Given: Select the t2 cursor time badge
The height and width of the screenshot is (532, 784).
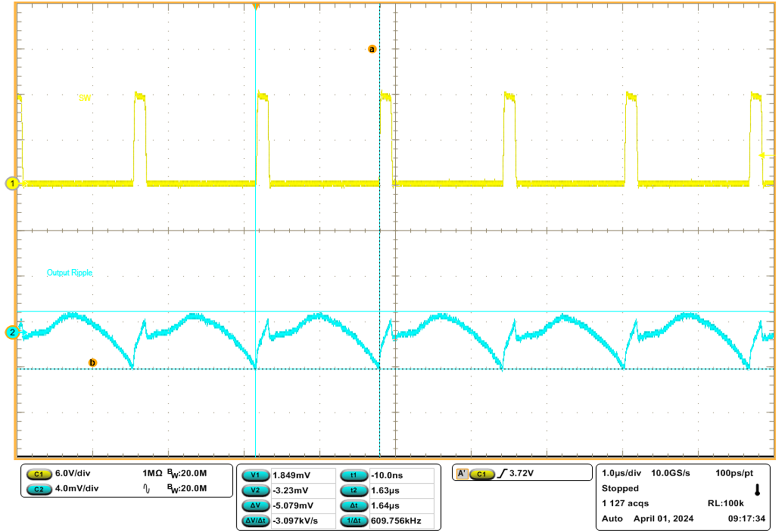Looking at the screenshot, I should [353, 490].
